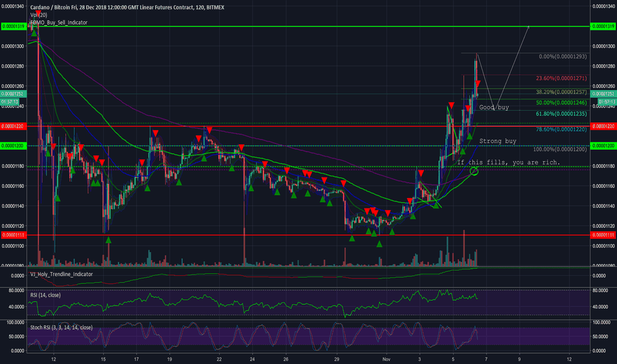Click Fibonacci label 100.00%(0.00001200)
The width and height of the screenshot is (617, 364).
pyautogui.click(x=560, y=149)
